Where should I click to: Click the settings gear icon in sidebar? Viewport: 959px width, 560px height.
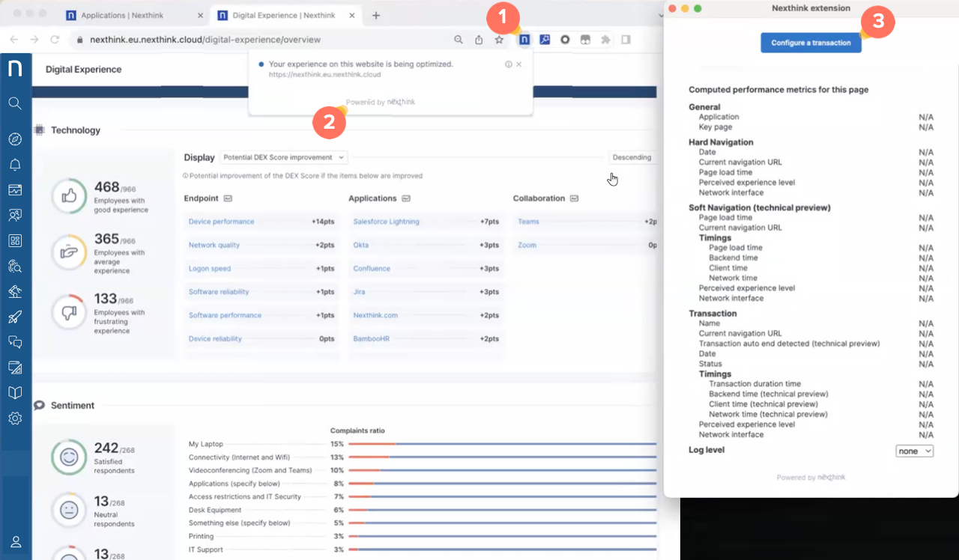point(15,419)
